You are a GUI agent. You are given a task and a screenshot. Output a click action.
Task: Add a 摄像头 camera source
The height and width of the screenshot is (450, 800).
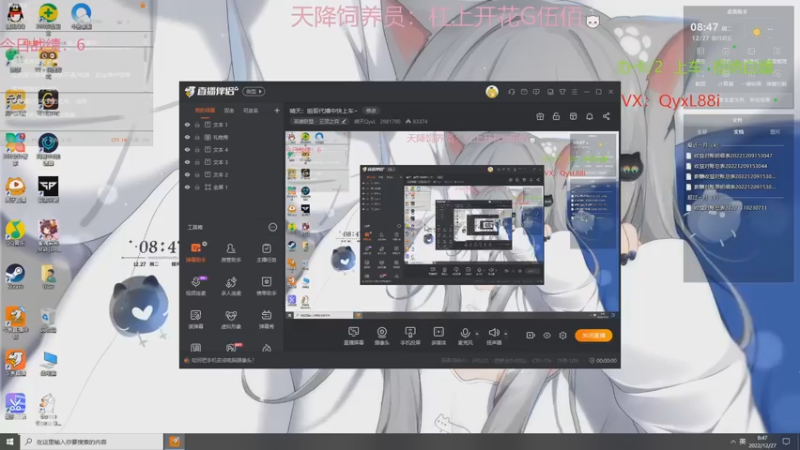(382, 336)
